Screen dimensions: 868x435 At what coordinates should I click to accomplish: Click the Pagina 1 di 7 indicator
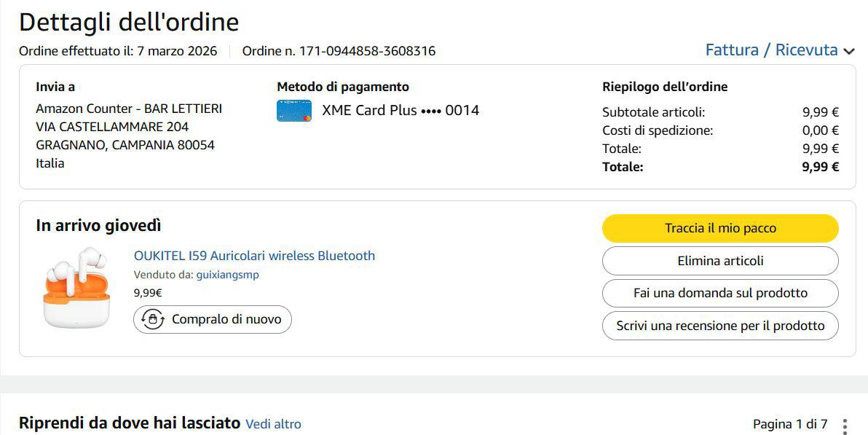click(790, 424)
